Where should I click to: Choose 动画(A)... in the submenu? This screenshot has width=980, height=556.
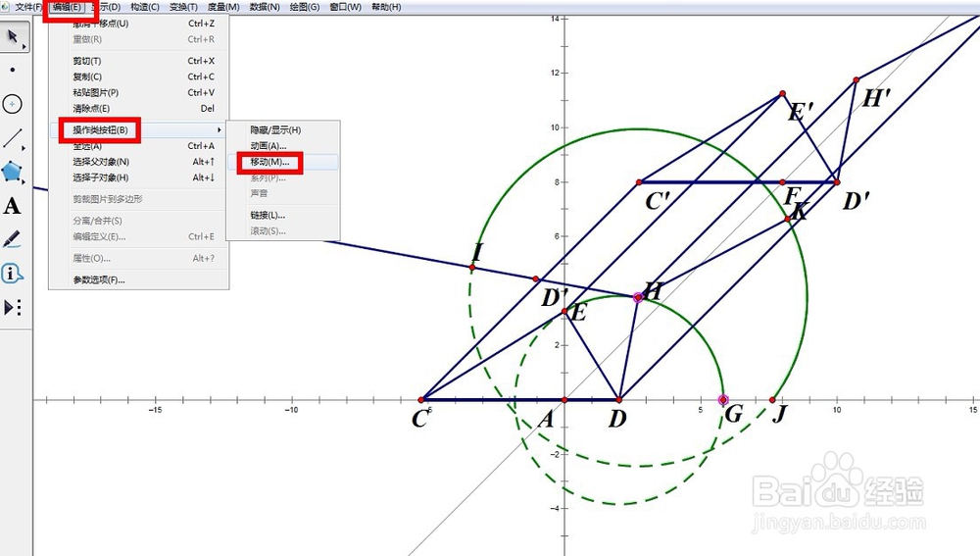282,146
